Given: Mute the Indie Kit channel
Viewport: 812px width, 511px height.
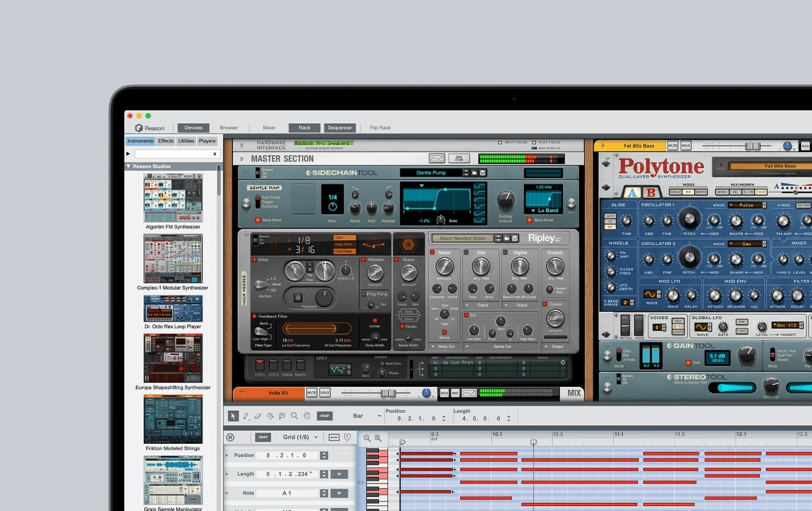Looking at the screenshot, I should coord(312,393).
